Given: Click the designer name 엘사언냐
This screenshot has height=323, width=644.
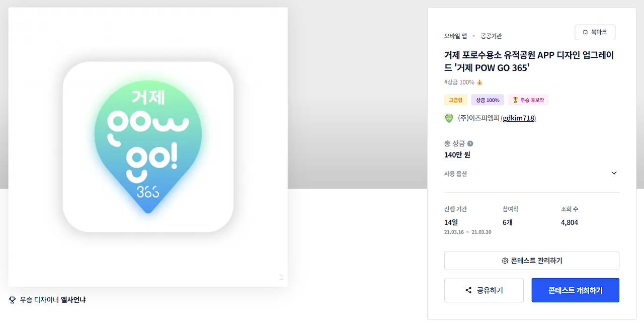Looking at the screenshot, I should pos(73,300).
